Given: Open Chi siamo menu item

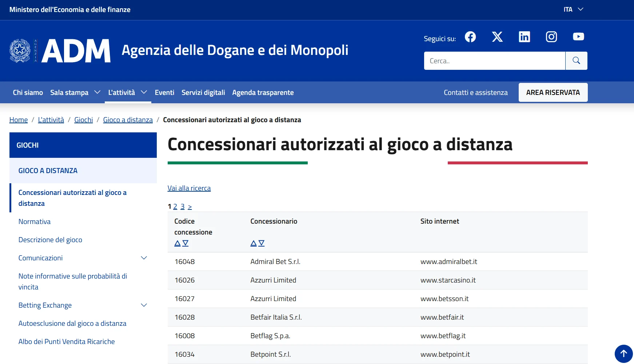Looking at the screenshot, I should 28,92.
